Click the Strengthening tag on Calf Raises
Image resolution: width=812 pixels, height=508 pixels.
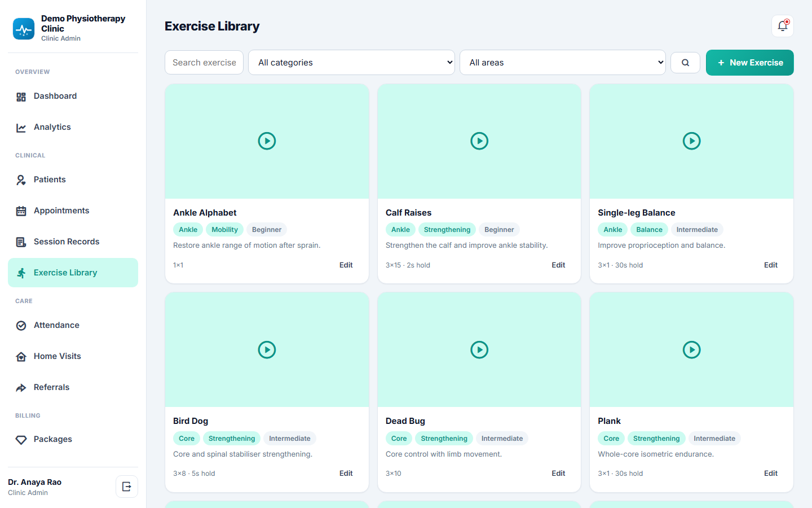tap(447, 230)
